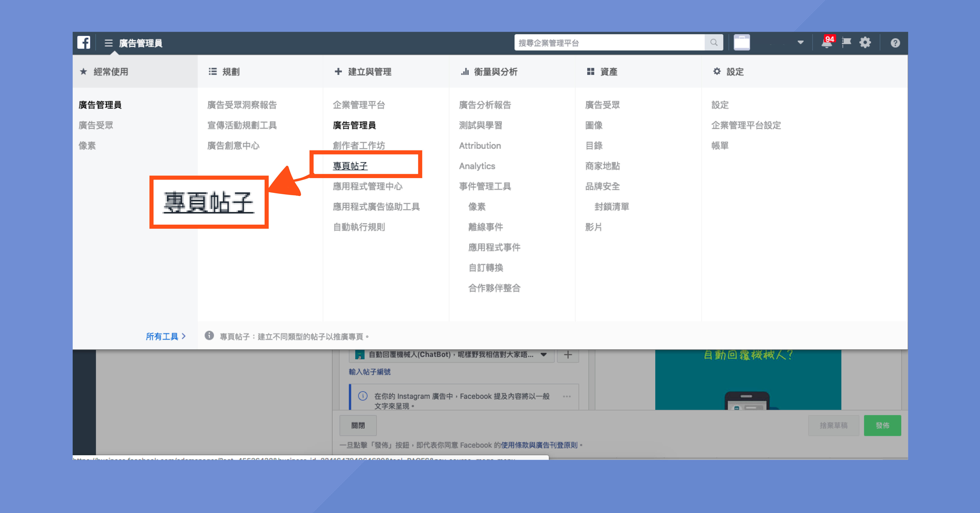Screen dimensions: 980x513
Task: Click 輸入帖子編號 link
Action: (x=370, y=372)
